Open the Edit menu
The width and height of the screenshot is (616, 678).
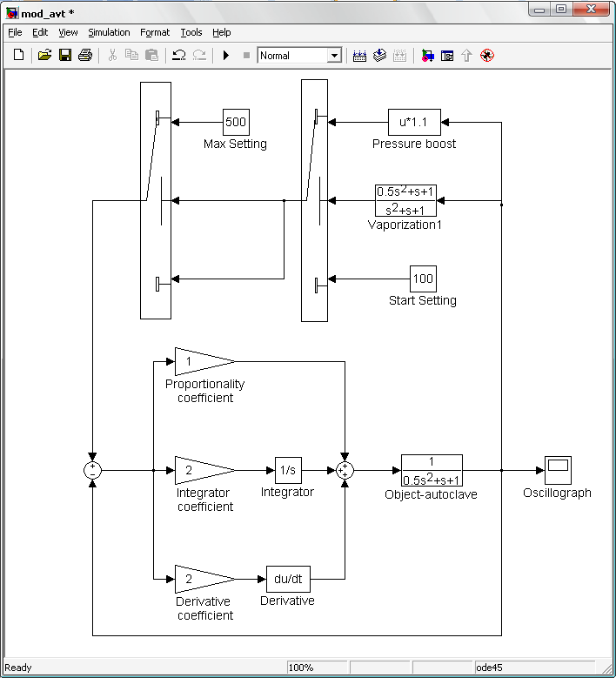40,32
